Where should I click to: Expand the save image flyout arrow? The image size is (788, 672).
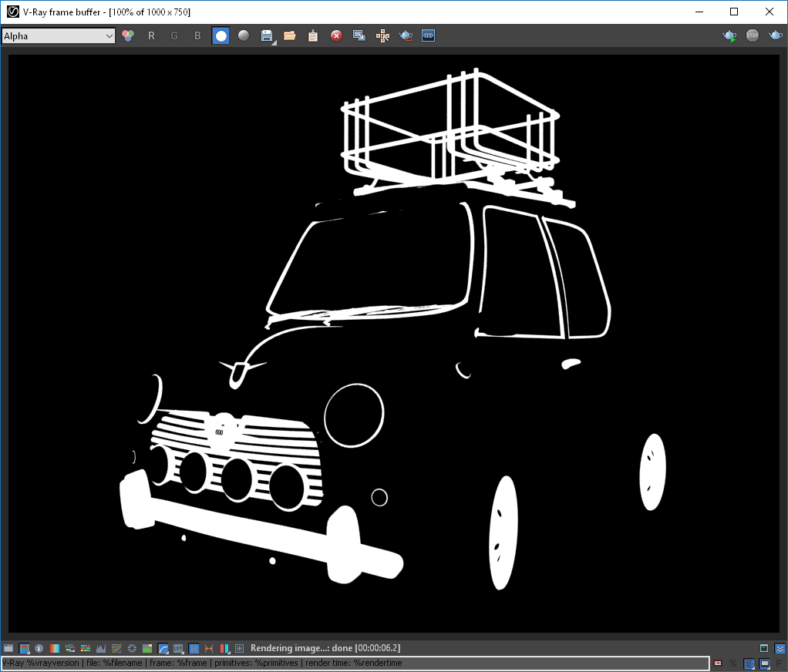[274, 43]
